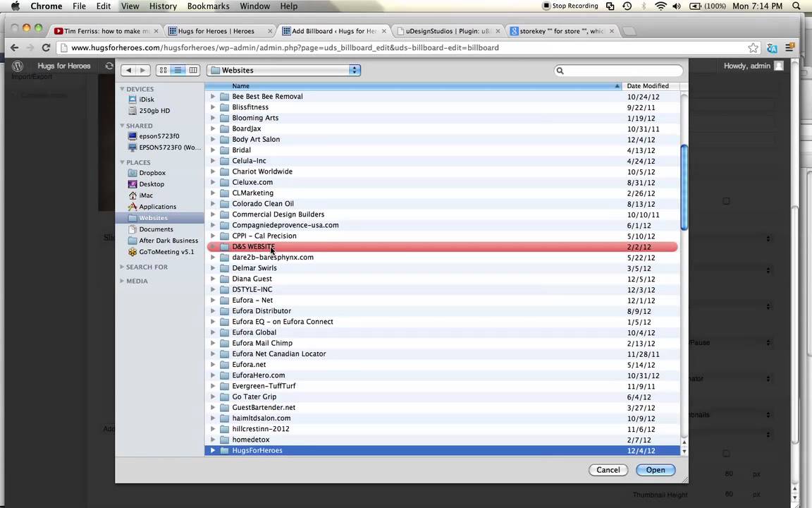The height and width of the screenshot is (508, 812).
Task: Select the Go Tater Grip folder
Action: point(443,397)
